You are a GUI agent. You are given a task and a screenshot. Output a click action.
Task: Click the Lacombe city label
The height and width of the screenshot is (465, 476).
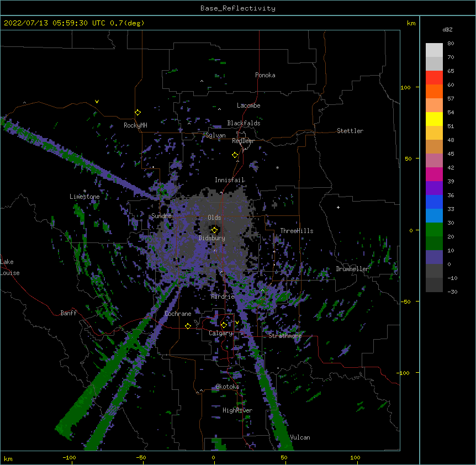(248, 105)
